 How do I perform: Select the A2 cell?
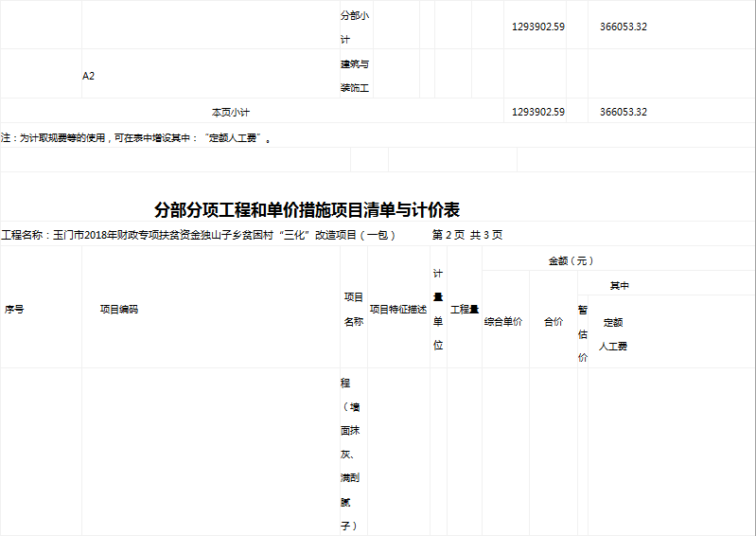(88, 76)
